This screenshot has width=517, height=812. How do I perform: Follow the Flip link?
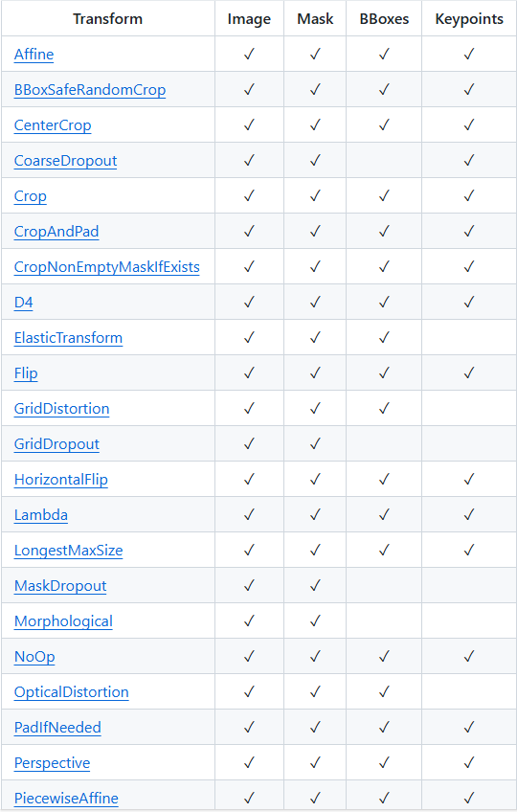coord(26,373)
